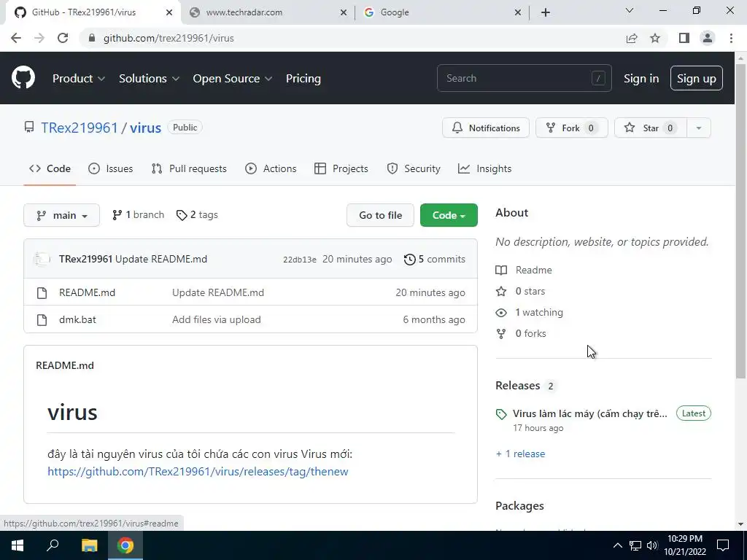Click the Sign up button
The image size is (747, 560).
point(697,79)
